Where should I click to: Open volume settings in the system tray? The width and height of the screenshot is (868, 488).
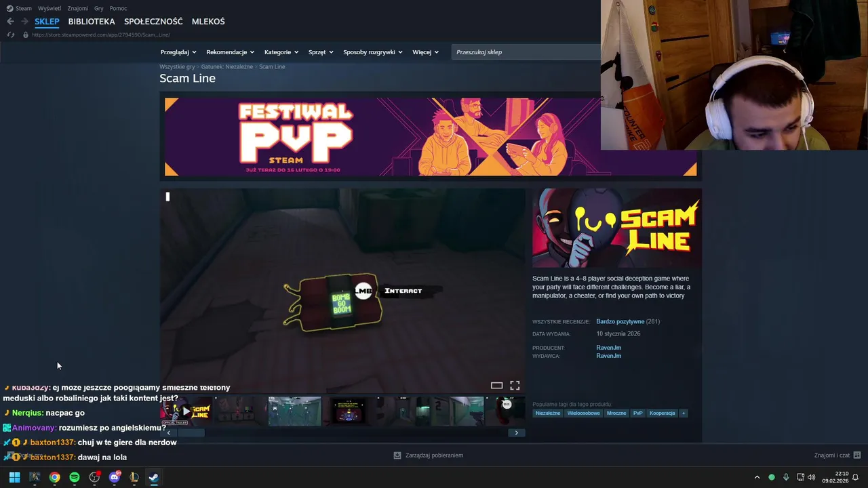pyautogui.click(x=812, y=477)
